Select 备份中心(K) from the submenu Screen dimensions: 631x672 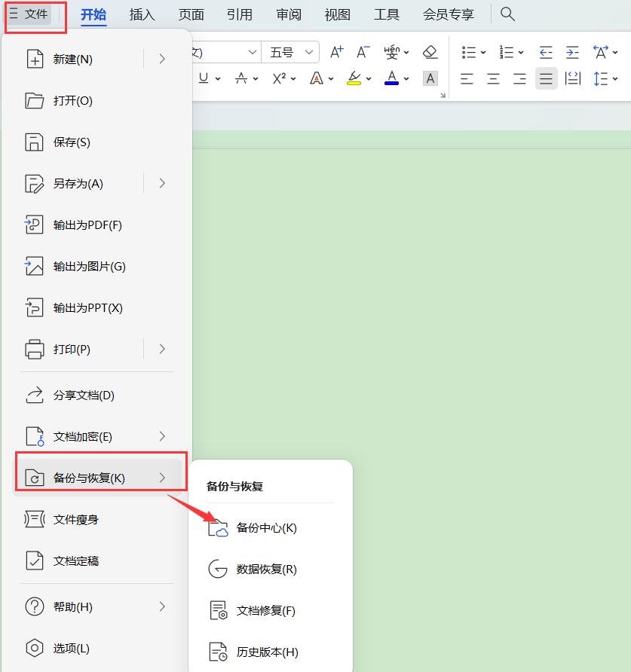(266, 528)
